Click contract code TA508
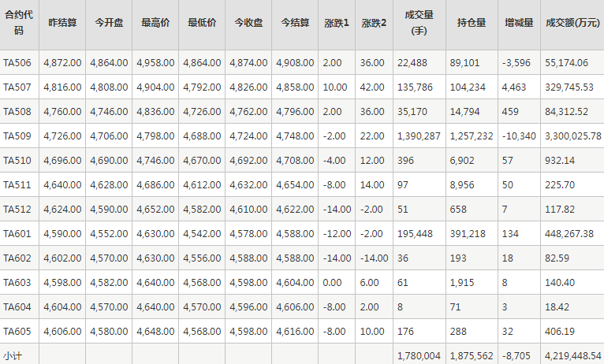The width and height of the screenshot is (604, 364). click(x=17, y=112)
